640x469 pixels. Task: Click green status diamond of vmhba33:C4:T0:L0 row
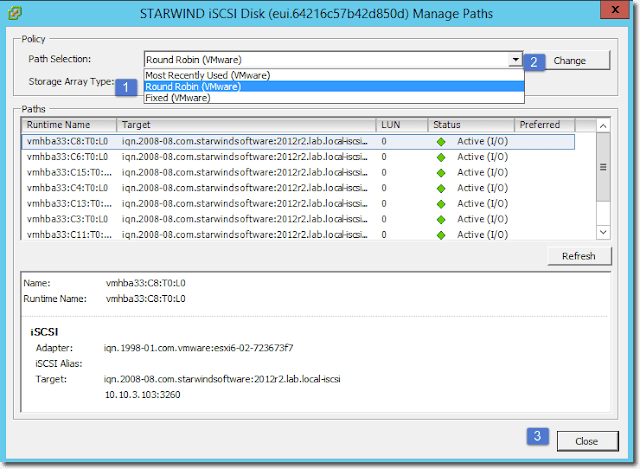tap(441, 189)
